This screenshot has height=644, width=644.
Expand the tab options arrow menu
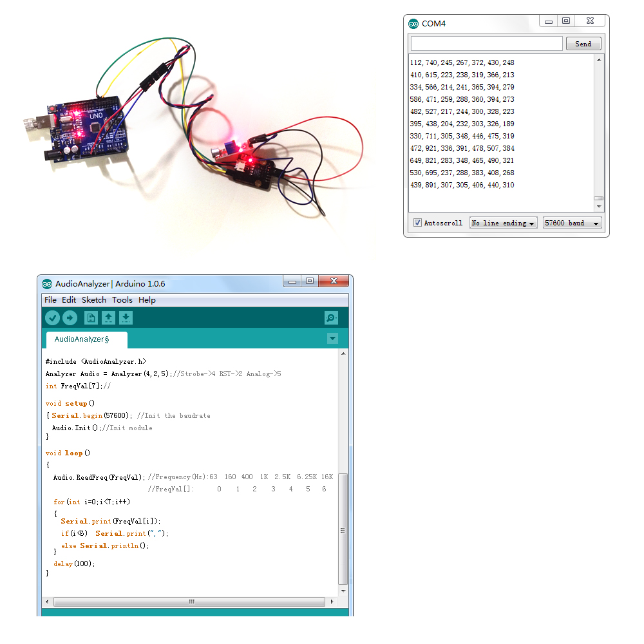point(333,339)
